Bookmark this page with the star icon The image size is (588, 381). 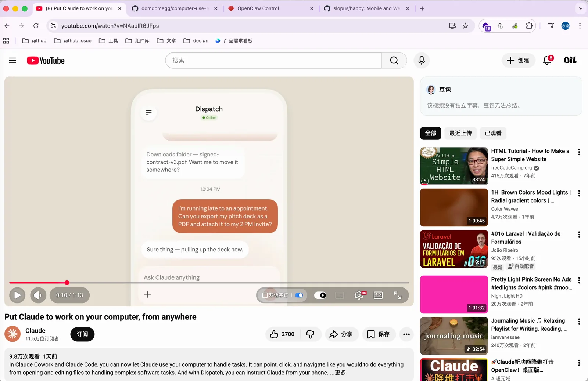[466, 26]
